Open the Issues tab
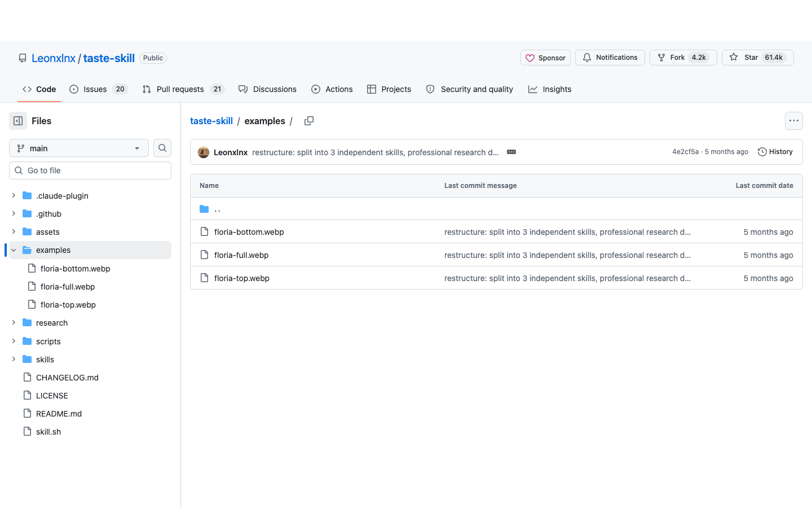 pyautogui.click(x=99, y=89)
